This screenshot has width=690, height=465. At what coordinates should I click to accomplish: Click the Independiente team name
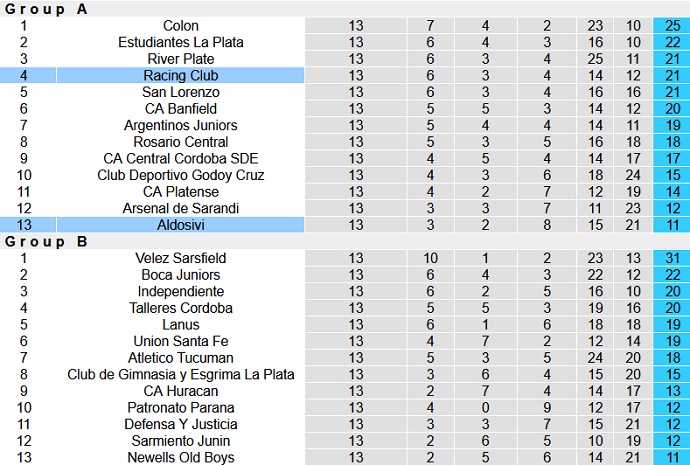pyautogui.click(x=180, y=291)
